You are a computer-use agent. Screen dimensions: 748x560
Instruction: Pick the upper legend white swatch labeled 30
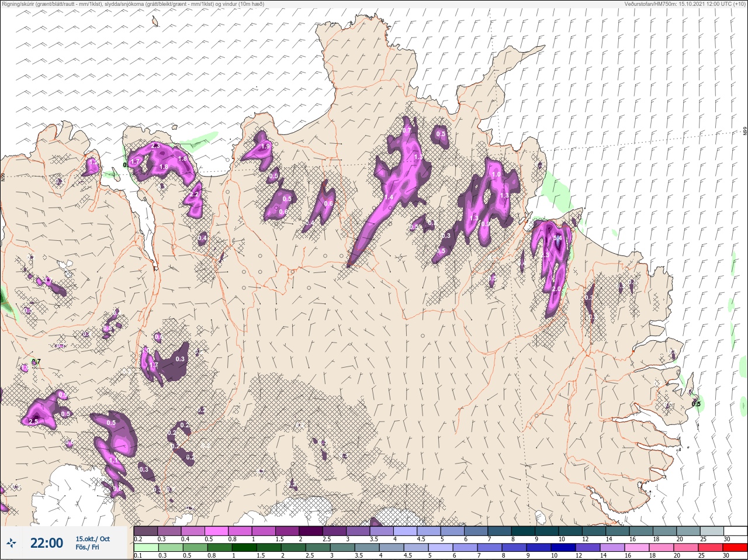coord(735,531)
